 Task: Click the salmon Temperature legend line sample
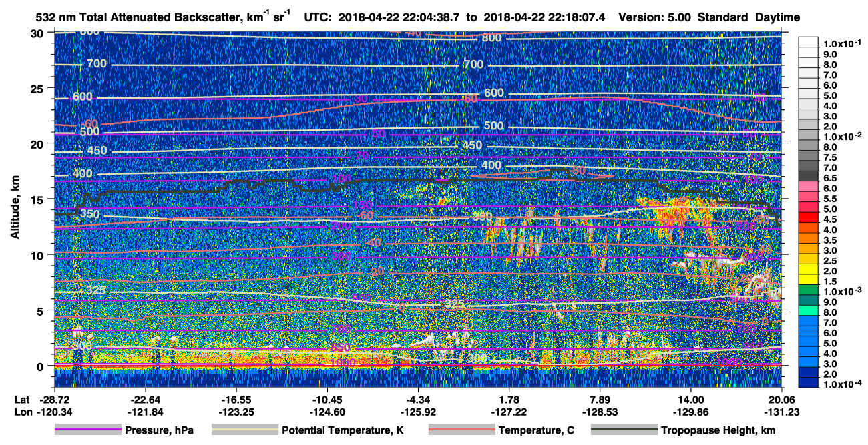(x=462, y=430)
